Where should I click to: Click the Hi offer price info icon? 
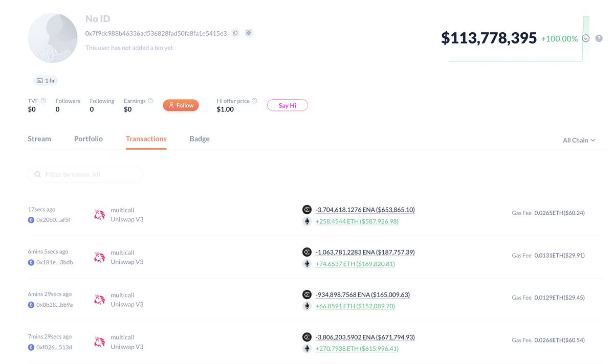[254, 101]
